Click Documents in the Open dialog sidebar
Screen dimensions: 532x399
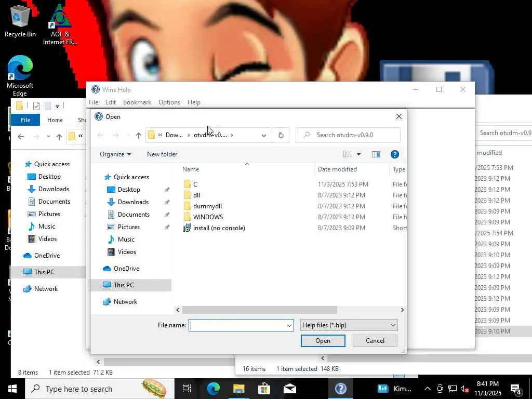134,215
